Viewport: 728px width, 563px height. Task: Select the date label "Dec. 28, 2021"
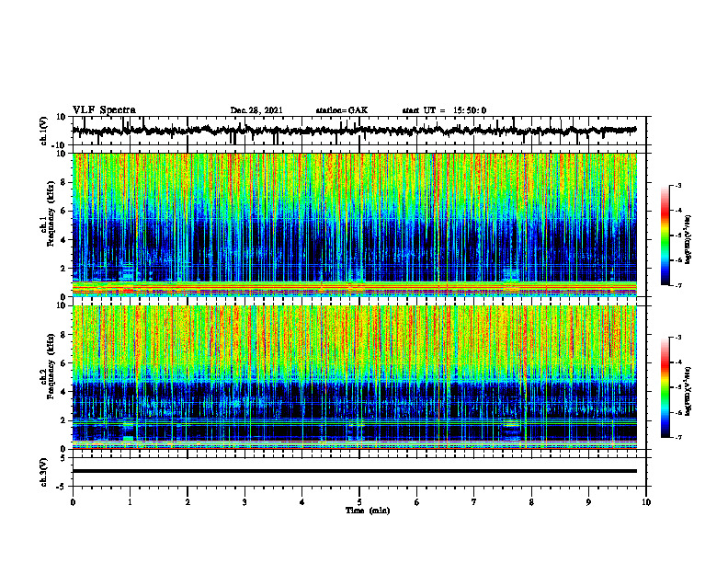(256, 110)
